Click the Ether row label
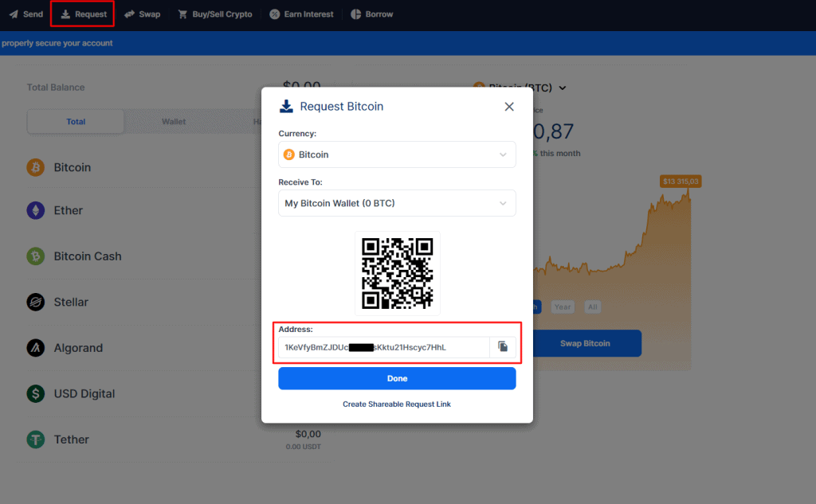Viewport: 816px width, 504px height. tap(69, 211)
